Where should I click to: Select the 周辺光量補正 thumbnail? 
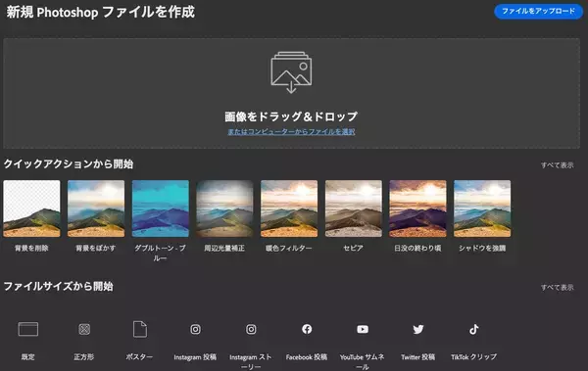tap(224, 209)
